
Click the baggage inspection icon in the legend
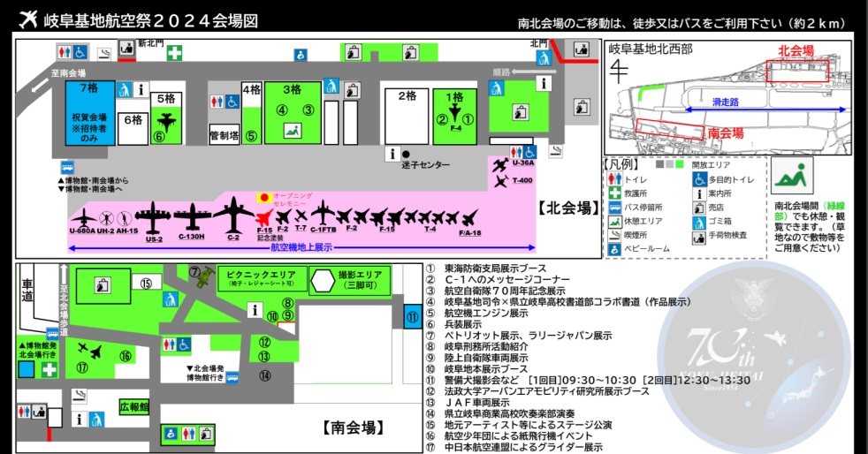click(x=699, y=238)
